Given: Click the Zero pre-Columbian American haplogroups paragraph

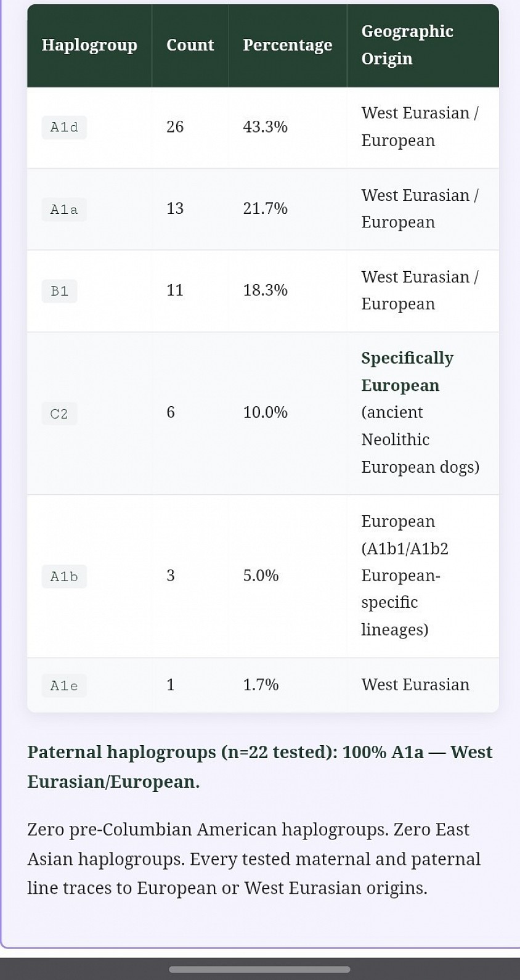Looking at the screenshot, I should pyautogui.click(x=254, y=859).
